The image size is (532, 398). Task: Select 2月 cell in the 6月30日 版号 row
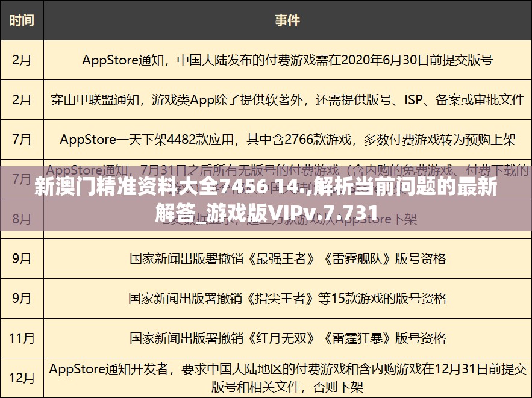[x=22, y=60]
